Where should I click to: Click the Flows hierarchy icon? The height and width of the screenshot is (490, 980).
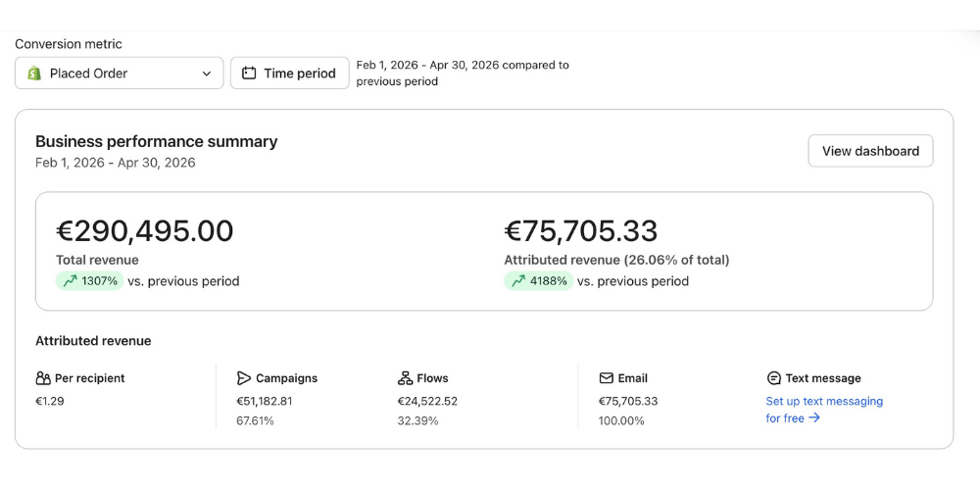coord(405,378)
